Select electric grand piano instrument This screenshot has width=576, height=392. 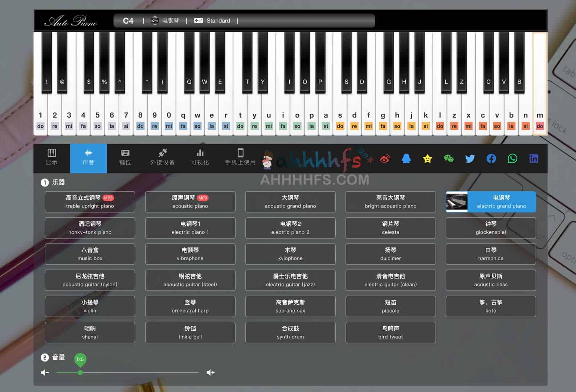pos(491,202)
